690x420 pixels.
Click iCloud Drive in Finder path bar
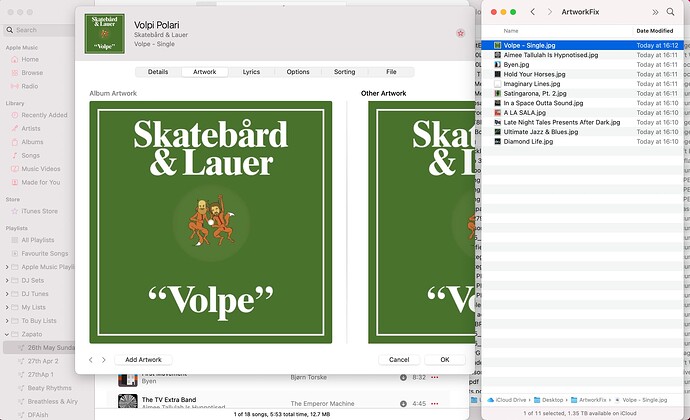point(507,400)
